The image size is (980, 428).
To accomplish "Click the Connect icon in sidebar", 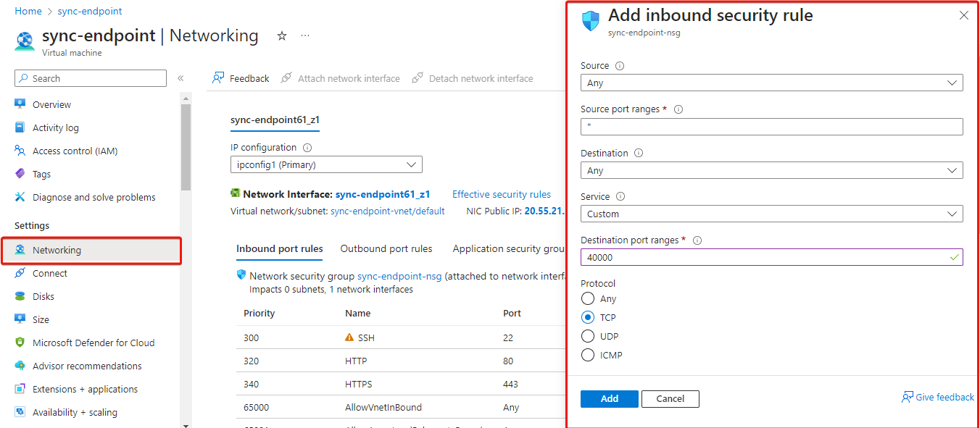I will click(x=20, y=273).
